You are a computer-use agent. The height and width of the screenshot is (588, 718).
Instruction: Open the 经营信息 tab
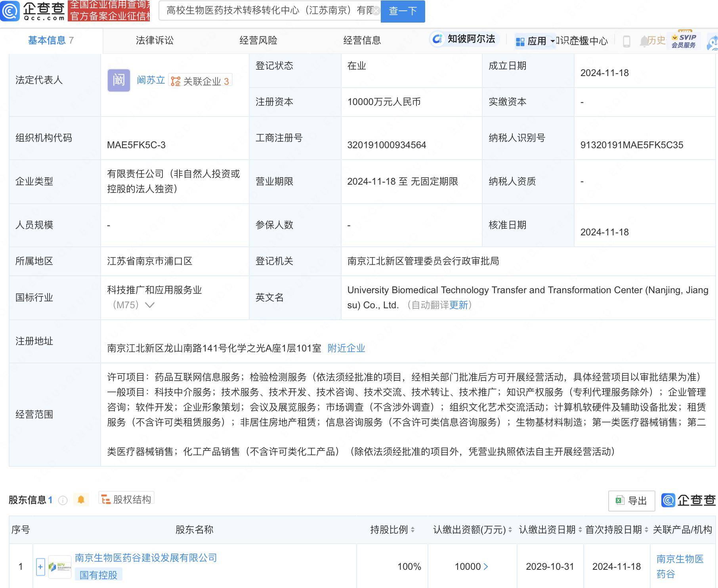click(x=362, y=40)
